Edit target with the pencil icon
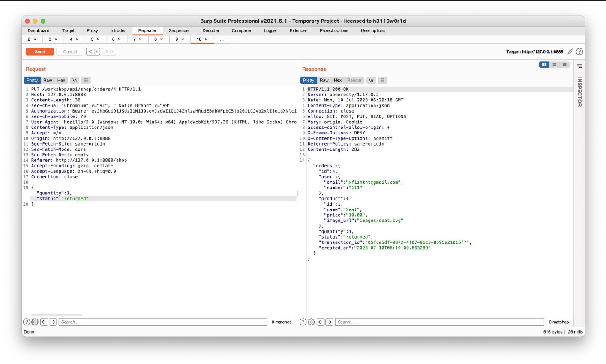 pyautogui.click(x=570, y=52)
